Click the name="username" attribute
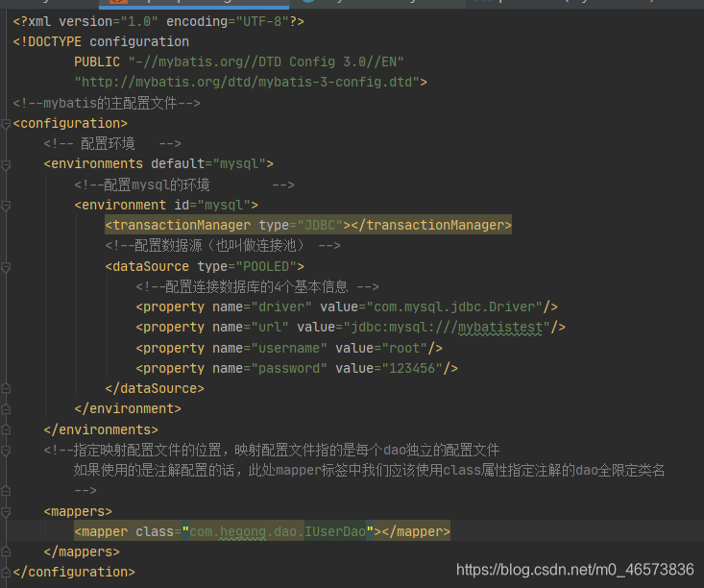This screenshot has width=704, height=588. pyautogui.click(x=269, y=348)
